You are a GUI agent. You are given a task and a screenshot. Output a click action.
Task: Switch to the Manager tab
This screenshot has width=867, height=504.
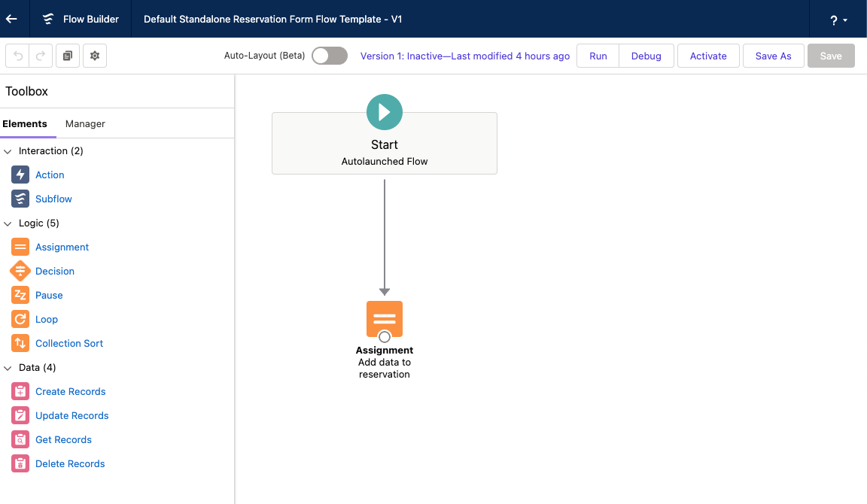click(x=85, y=124)
